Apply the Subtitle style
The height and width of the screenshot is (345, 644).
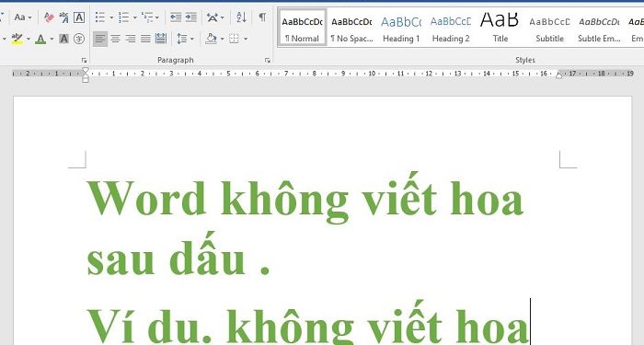549,29
